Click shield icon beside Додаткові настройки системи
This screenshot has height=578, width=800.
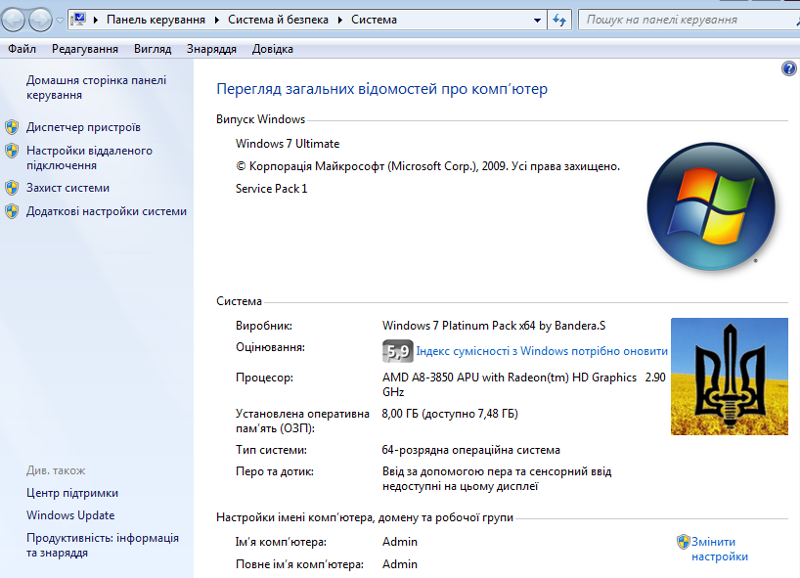coord(12,211)
